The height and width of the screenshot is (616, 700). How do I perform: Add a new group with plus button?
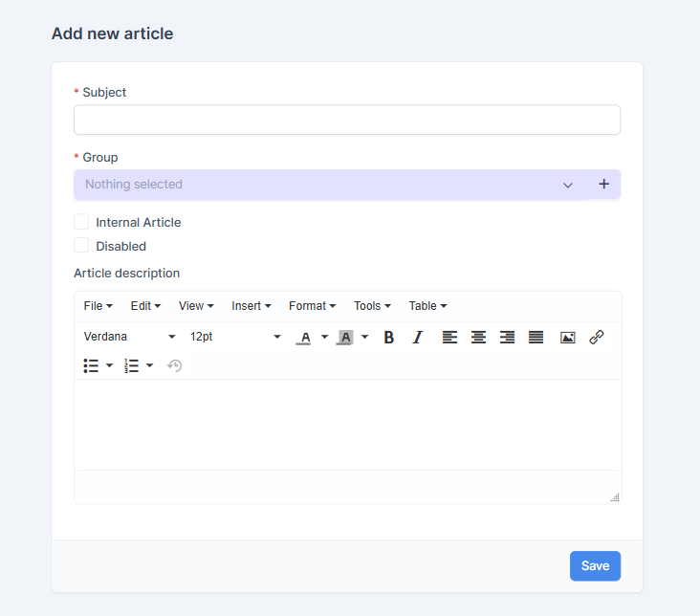tap(603, 185)
